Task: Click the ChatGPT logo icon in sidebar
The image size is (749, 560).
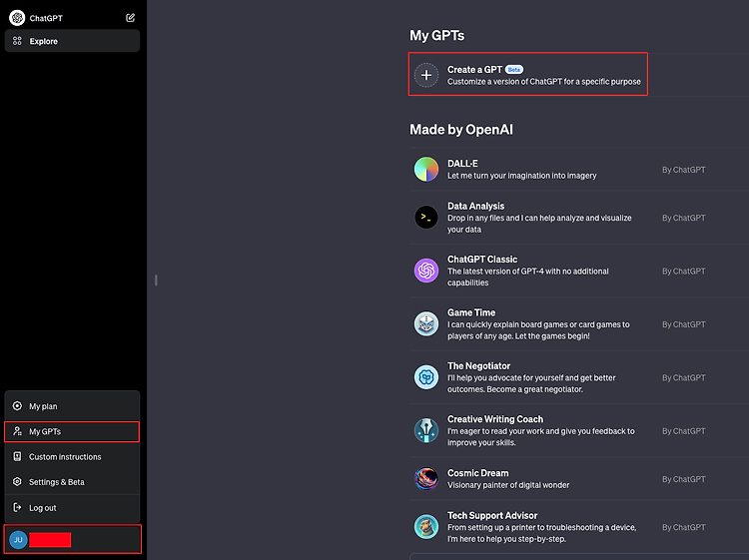Action: point(17,18)
